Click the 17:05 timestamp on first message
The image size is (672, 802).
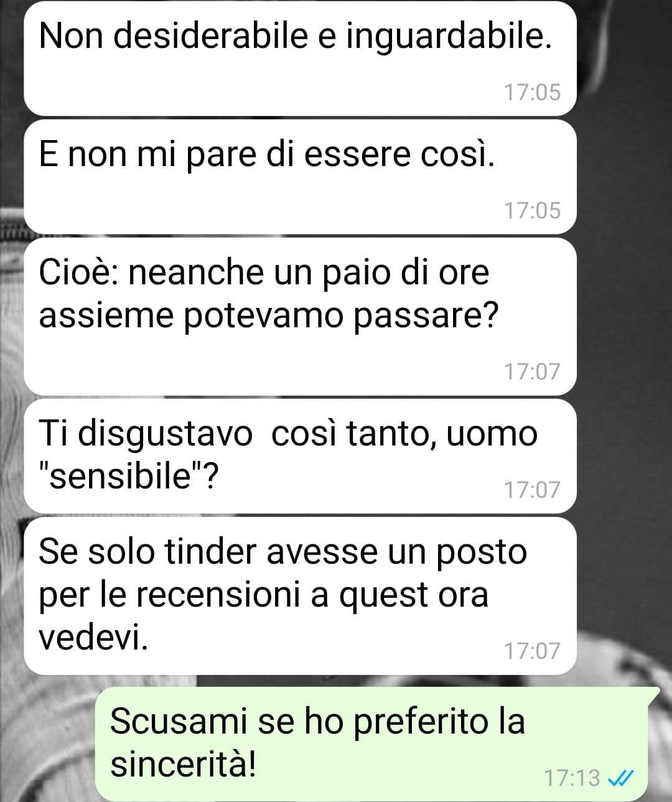tap(532, 93)
